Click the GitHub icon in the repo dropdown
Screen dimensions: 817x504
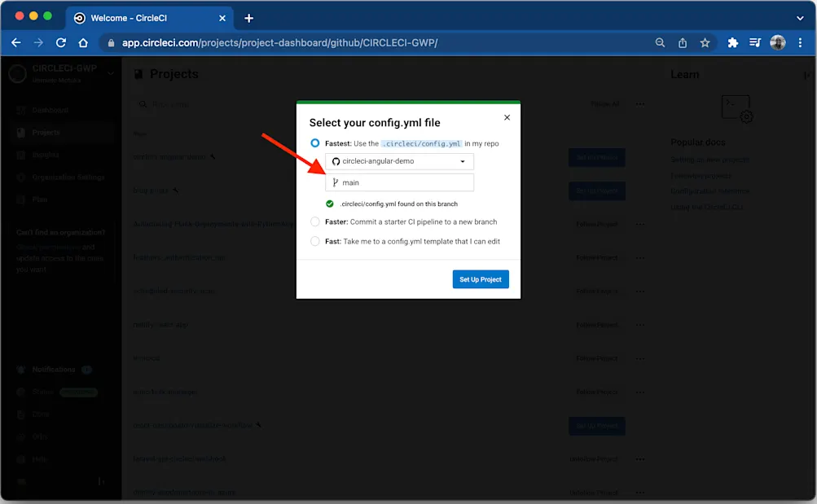pyautogui.click(x=336, y=161)
